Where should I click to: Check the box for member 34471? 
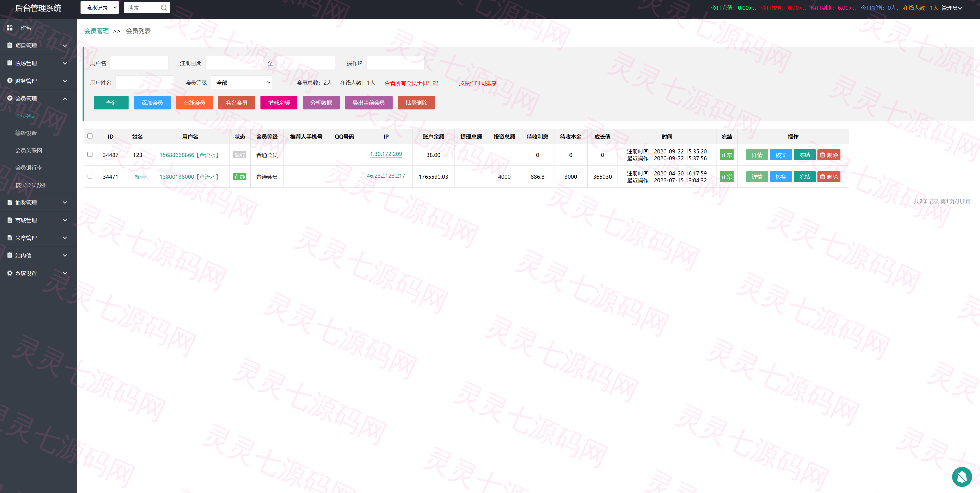click(x=90, y=176)
